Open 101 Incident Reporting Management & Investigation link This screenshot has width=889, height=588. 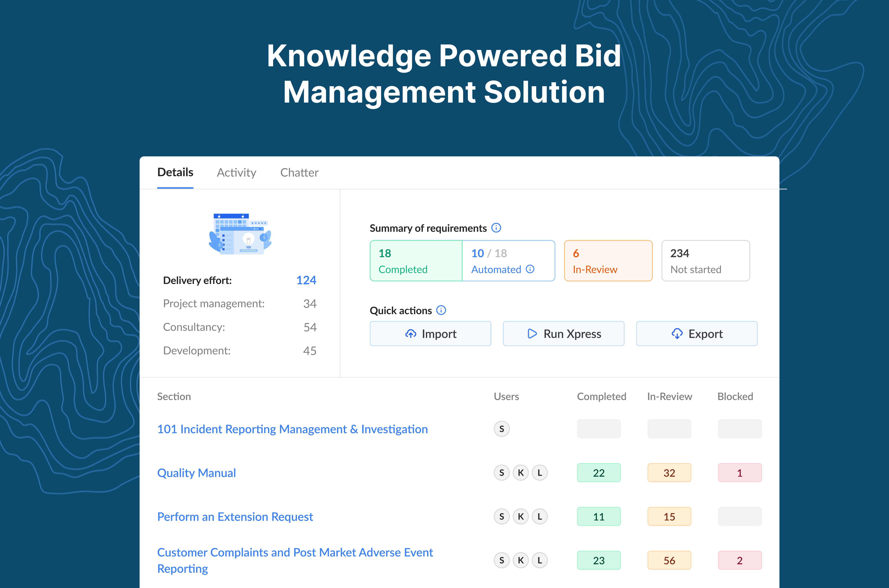(x=292, y=429)
